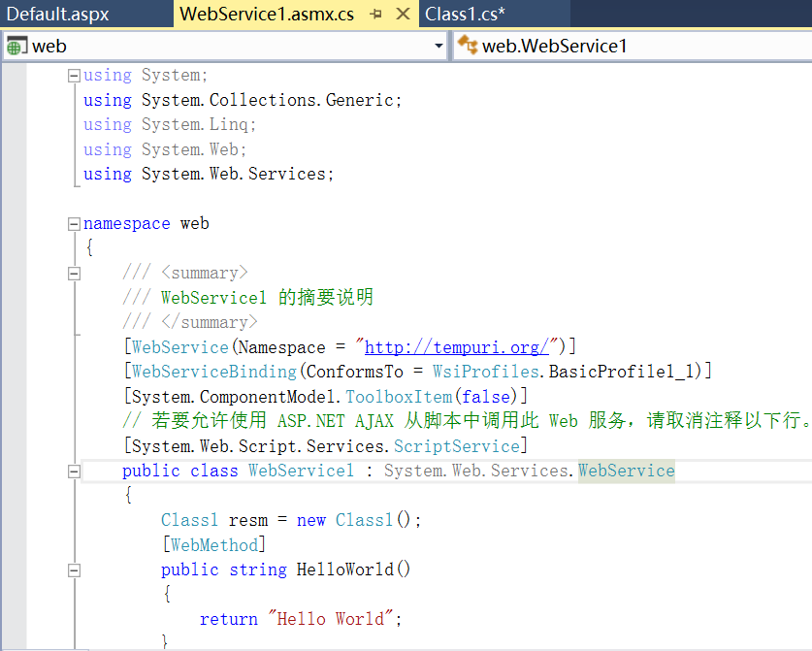
Task: Close the WebService1.asmx.cs tab
Action: click(404, 15)
